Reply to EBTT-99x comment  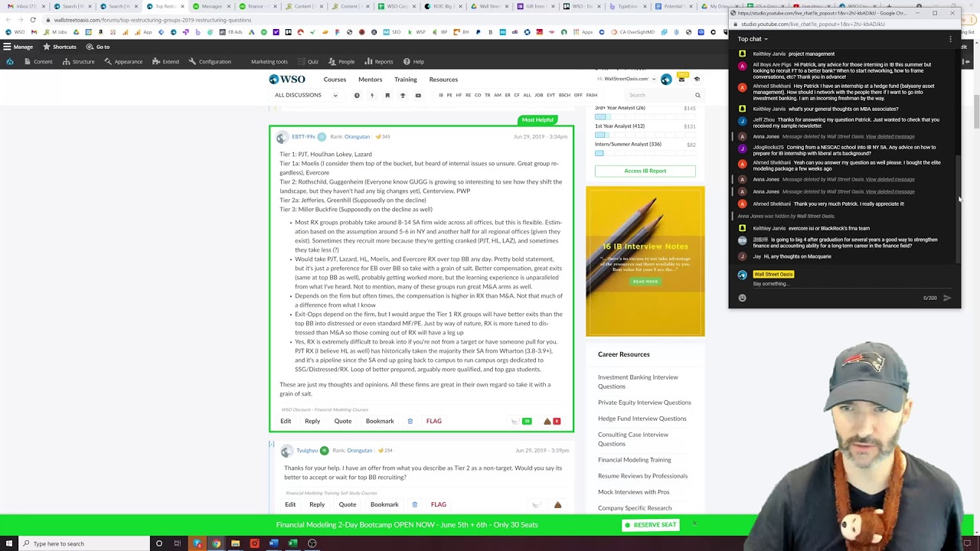(x=312, y=421)
